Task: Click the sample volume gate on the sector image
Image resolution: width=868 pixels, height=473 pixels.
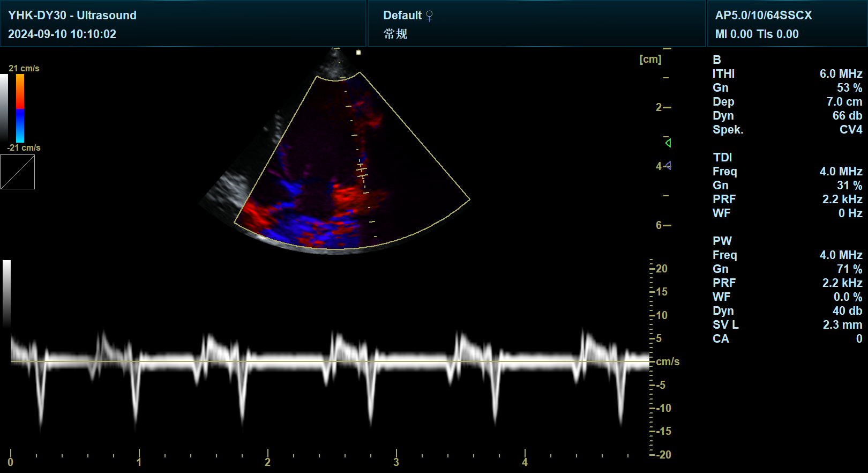Action: [362, 170]
